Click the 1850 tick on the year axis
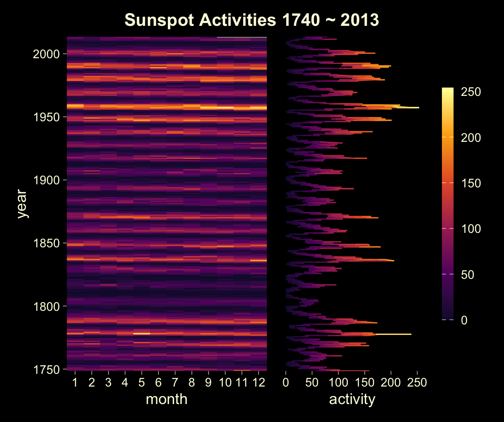The width and height of the screenshot is (504, 422). click(46, 243)
